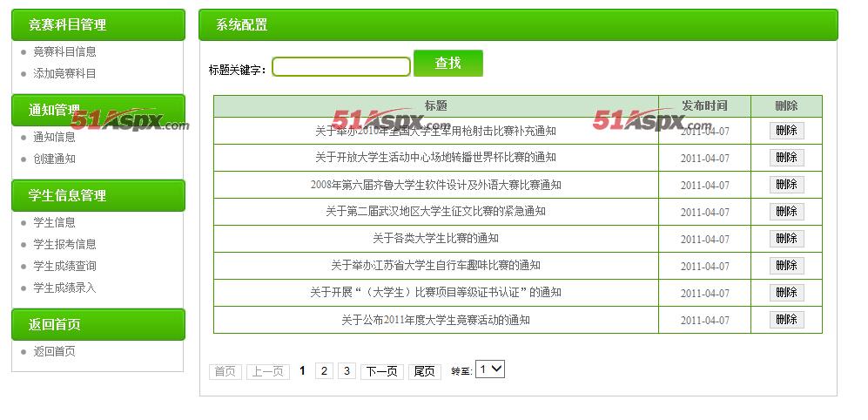Click the 查找 search button
The image size is (868, 420).
447,63
